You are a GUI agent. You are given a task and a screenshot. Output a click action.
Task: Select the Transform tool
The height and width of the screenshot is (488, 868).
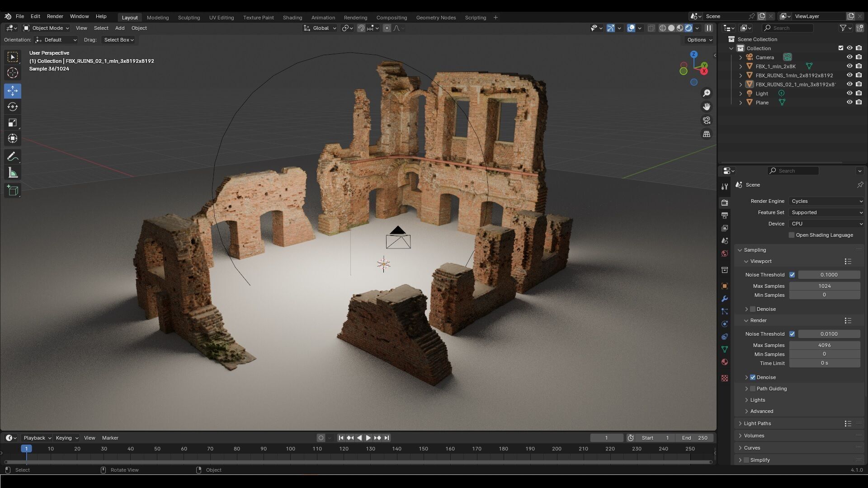pyautogui.click(x=13, y=138)
